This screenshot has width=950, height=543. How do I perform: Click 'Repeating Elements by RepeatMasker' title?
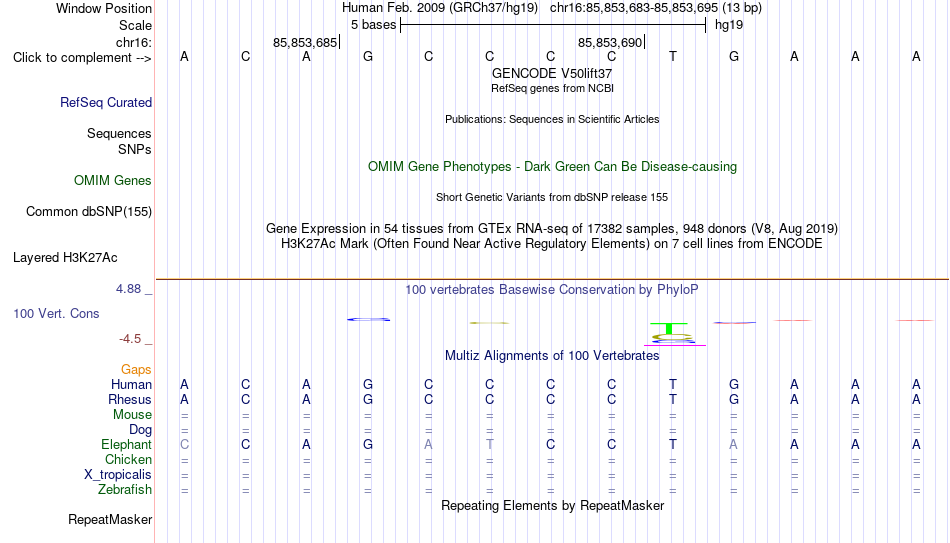click(552, 506)
